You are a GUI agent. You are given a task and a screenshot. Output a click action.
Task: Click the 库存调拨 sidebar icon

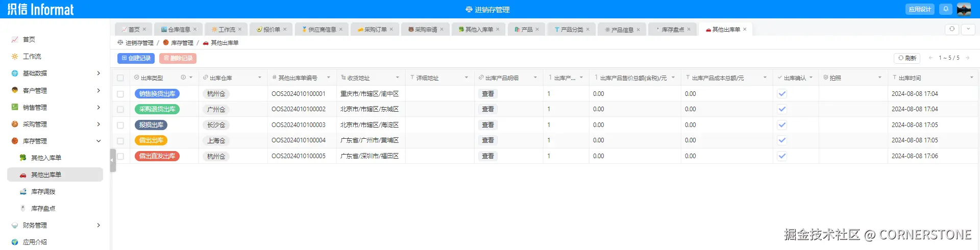[x=23, y=191]
